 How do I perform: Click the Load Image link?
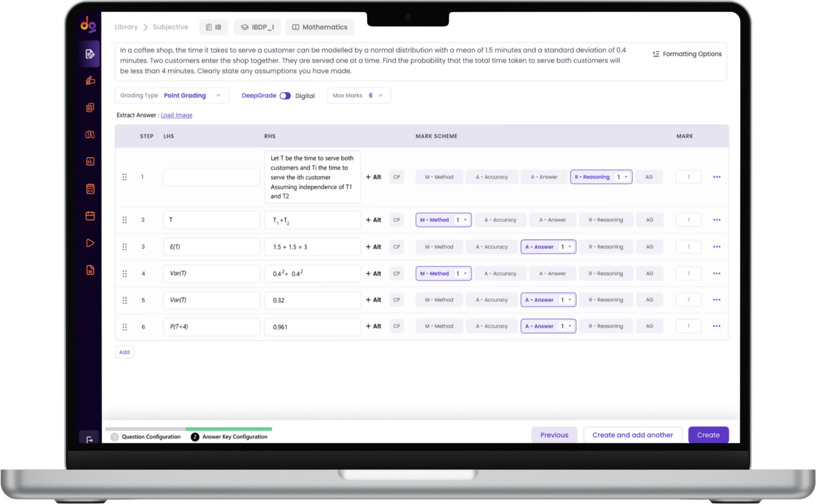[177, 115]
